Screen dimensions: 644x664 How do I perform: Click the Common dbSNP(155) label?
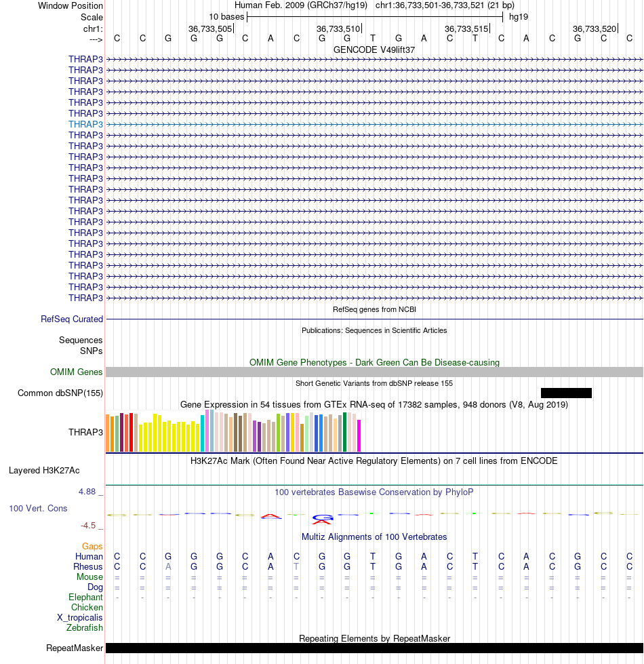60,393
